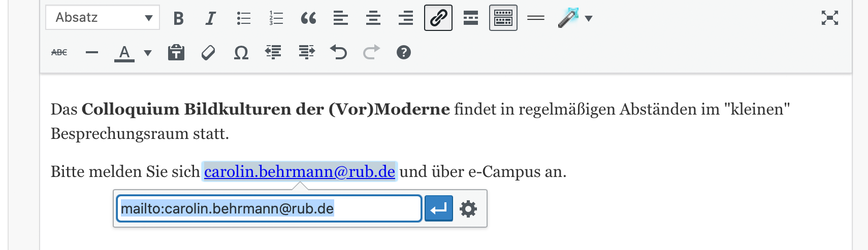Click into the mailto URL input field
Image resolution: width=868 pixels, height=250 pixels.
269,208
